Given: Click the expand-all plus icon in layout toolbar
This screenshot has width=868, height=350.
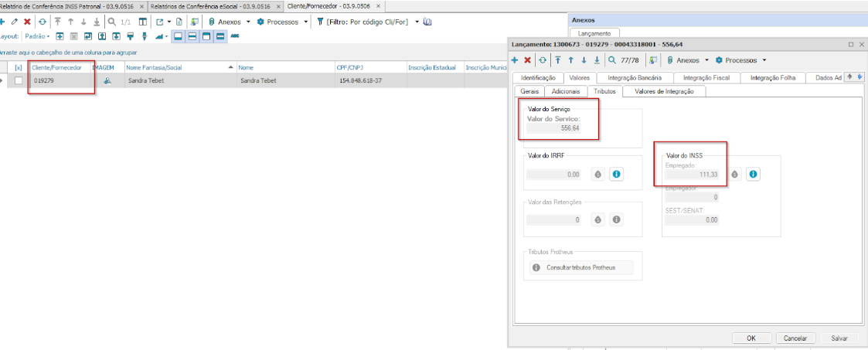Looking at the screenshot, I should click(60, 36).
